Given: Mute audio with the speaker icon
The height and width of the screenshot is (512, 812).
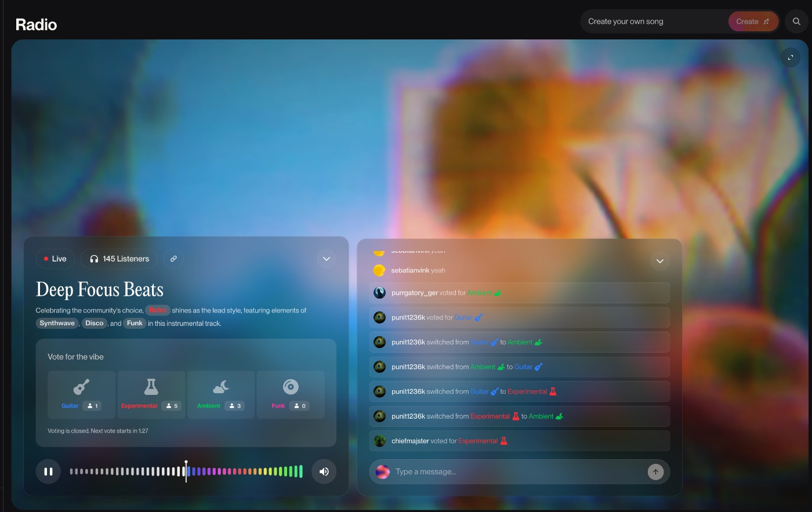Looking at the screenshot, I should 324,471.
